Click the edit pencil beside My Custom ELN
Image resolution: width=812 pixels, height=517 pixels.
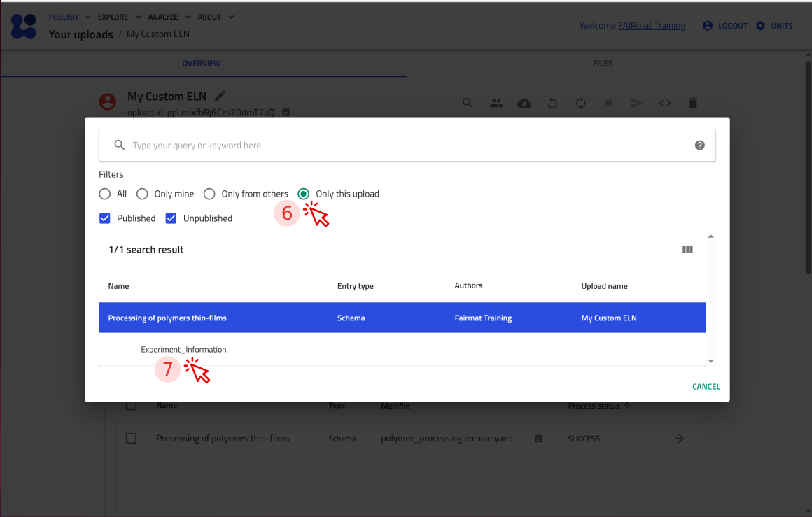tap(220, 96)
